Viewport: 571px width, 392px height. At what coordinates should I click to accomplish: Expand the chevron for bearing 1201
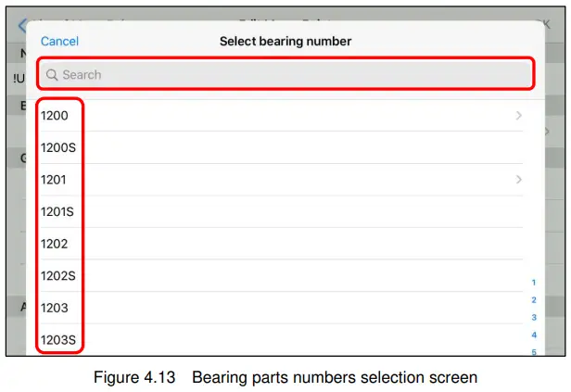pyautogui.click(x=518, y=180)
